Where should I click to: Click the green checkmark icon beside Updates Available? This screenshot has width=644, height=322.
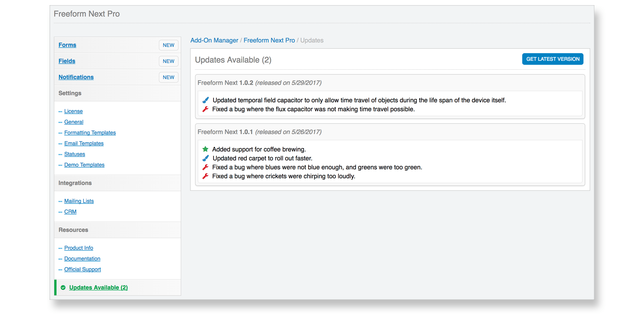(x=63, y=288)
